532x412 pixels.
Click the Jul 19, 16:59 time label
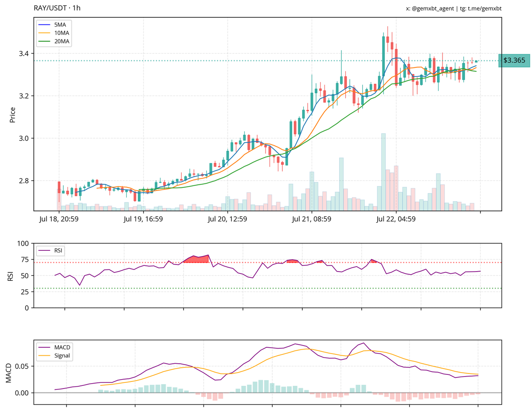tap(143, 219)
